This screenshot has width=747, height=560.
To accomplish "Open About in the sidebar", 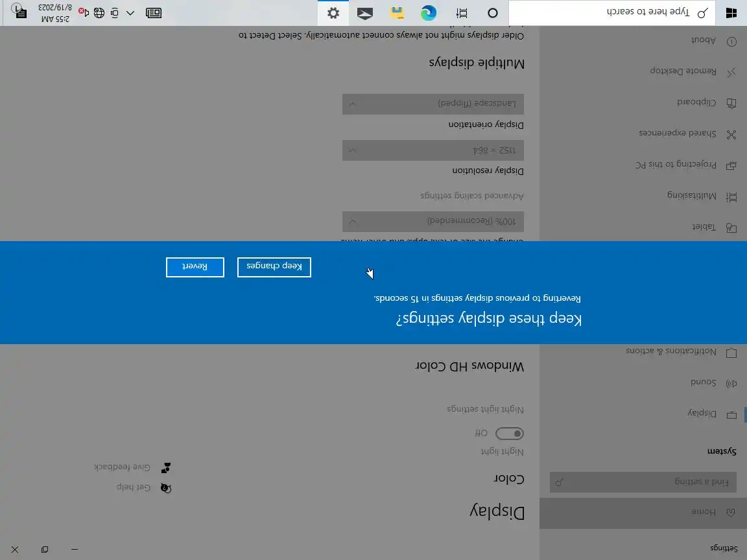I will (643, 40).
